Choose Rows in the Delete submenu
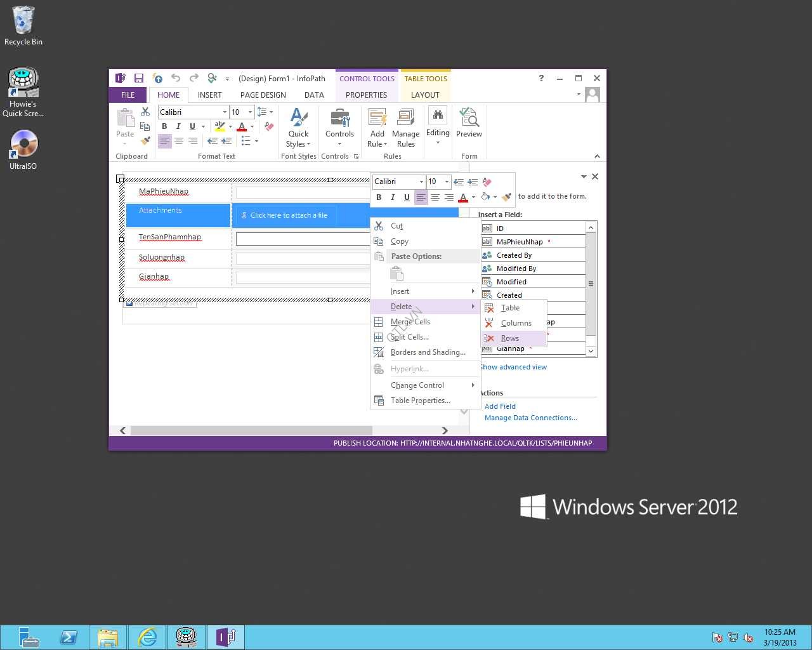Screen dimensions: 812x650 click(x=509, y=338)
